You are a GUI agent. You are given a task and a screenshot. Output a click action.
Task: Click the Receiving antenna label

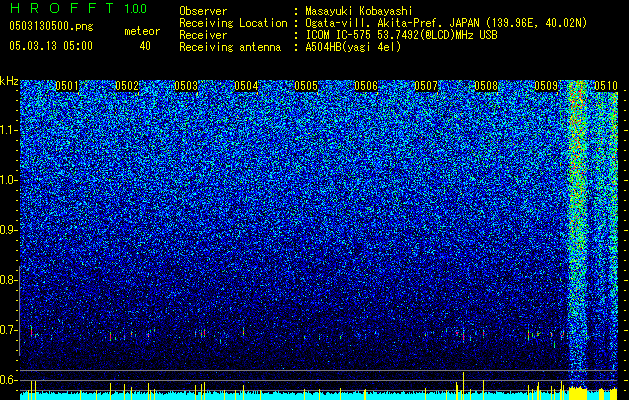(230, 47)
